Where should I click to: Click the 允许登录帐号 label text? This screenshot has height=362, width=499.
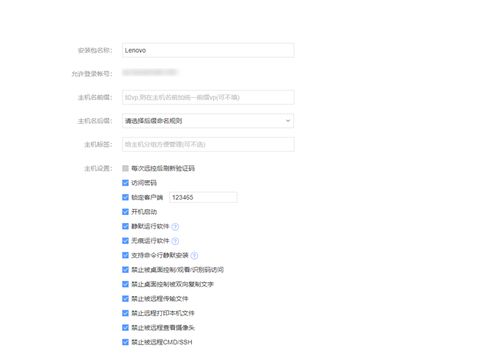point(92,74)
